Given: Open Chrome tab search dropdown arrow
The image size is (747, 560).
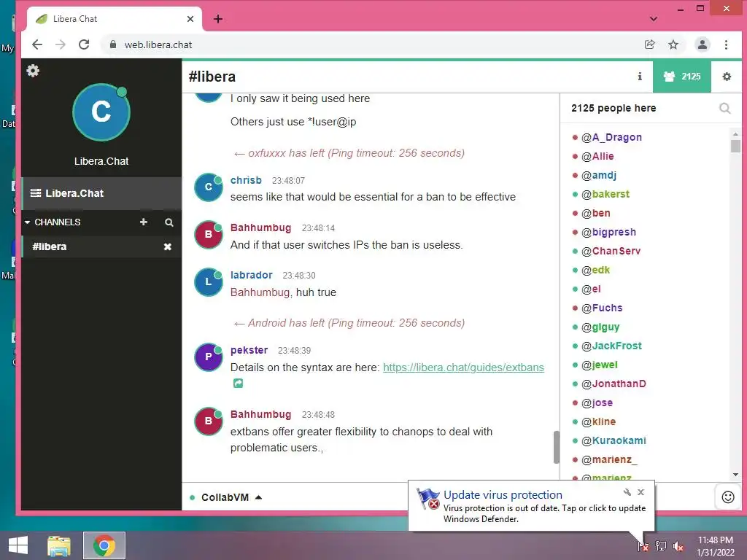Looking at the screenshot, I should pyautogui.click(x=654, y=19).
